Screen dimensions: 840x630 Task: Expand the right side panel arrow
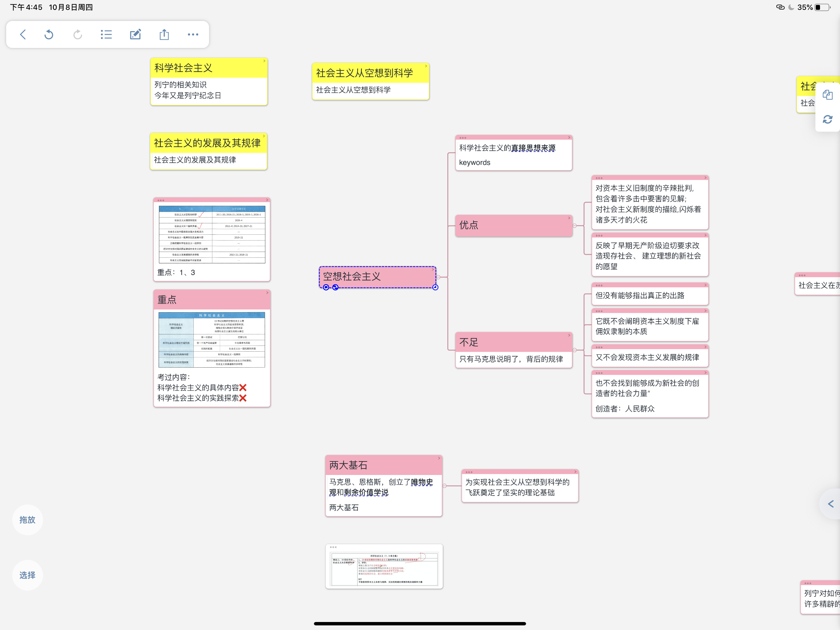coord(831,504)
